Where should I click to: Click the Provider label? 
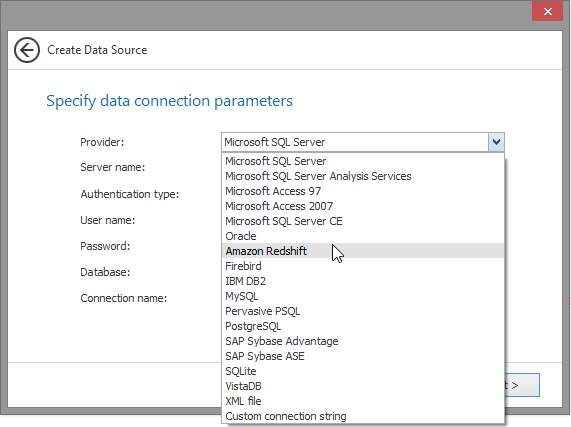(x=102, y=142)
